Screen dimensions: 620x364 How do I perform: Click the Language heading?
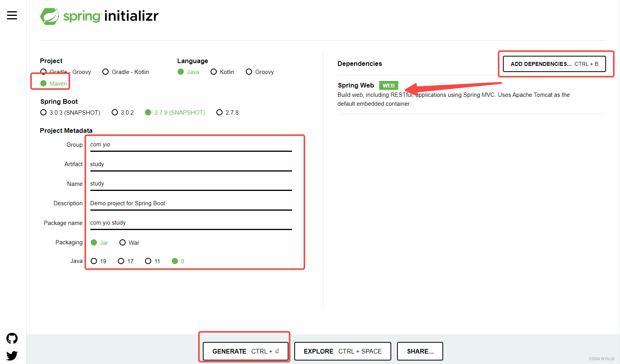click(193, 61)
